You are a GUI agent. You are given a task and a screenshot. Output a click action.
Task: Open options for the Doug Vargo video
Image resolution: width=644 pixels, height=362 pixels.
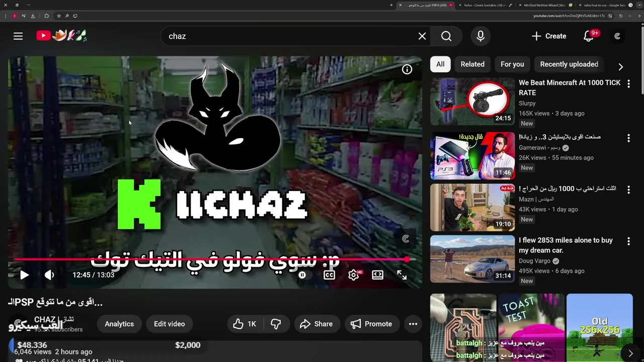coord(628,241)
